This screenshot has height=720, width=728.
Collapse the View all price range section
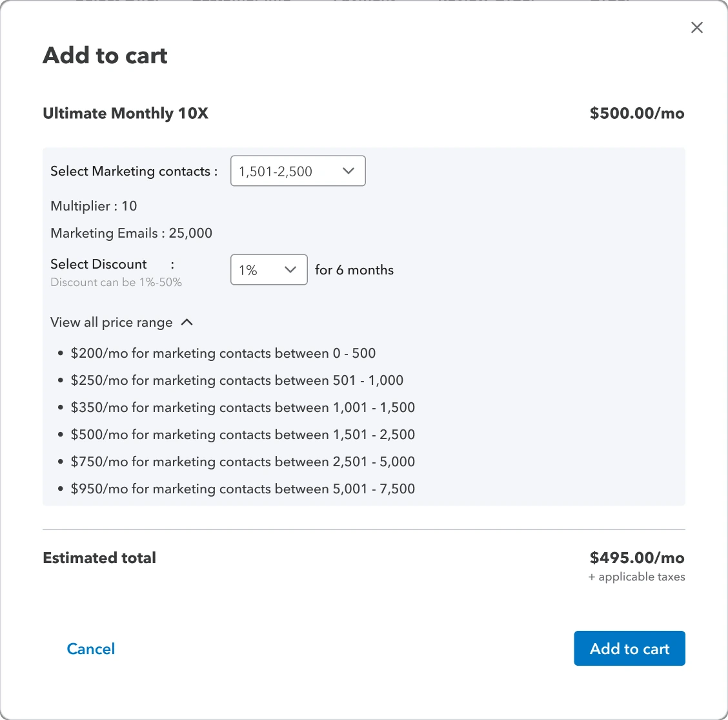coord(121,322)
